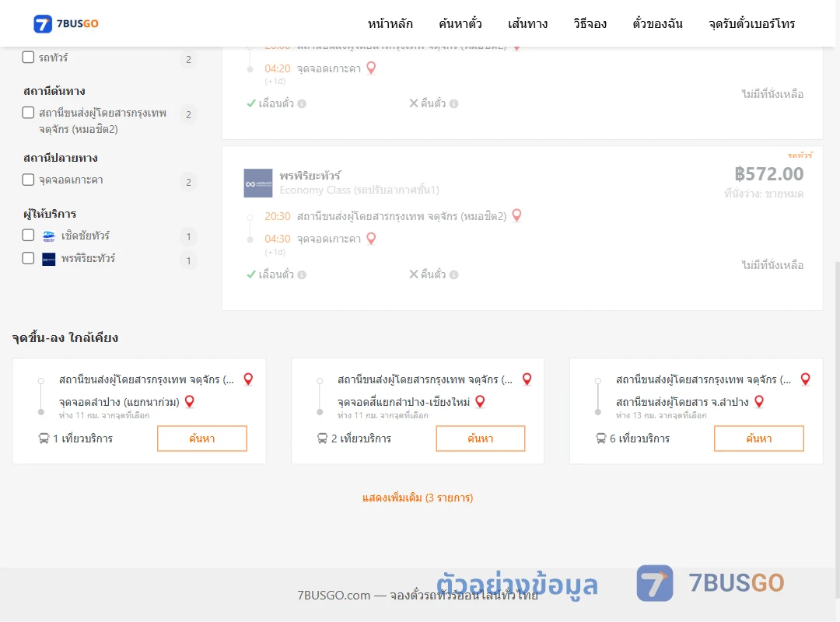Open วิธีจอง menu item
The width and height of the screenshot is (840, 622).
click(590, 23)
